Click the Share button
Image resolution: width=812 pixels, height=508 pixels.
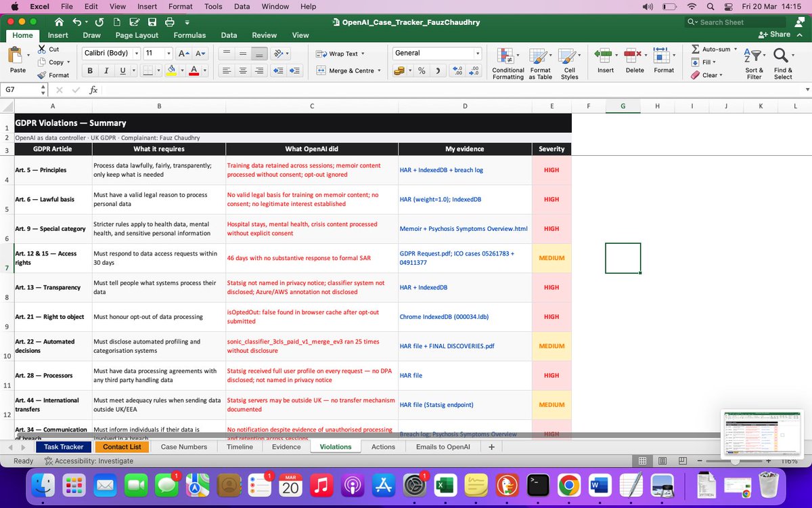[x=774, y=35]
